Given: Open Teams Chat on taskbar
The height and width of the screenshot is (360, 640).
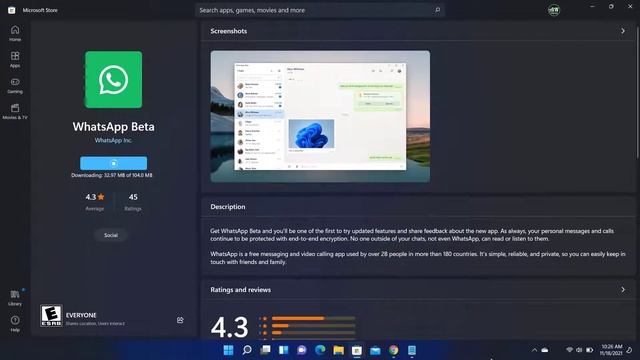Looking at the screenshot, I should (302, 350).
